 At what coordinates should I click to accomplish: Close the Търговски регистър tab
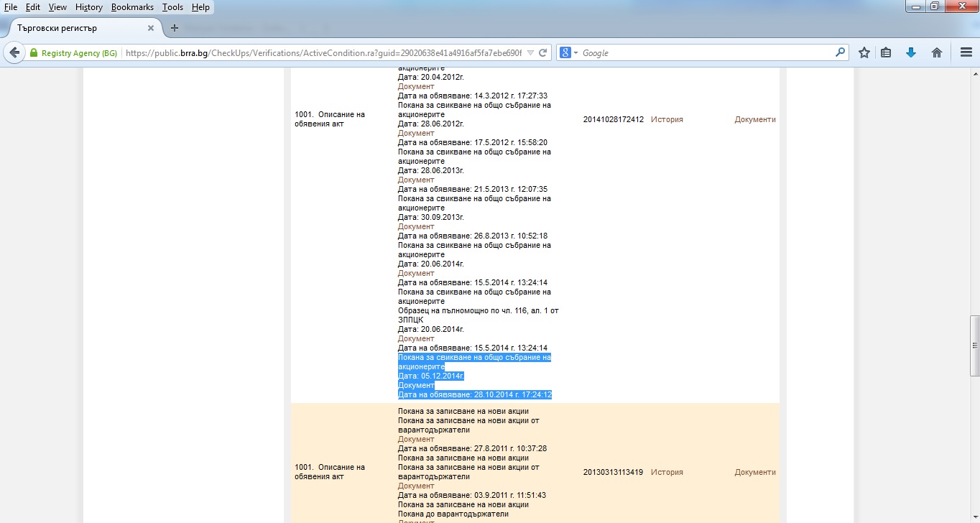point(151,28)
